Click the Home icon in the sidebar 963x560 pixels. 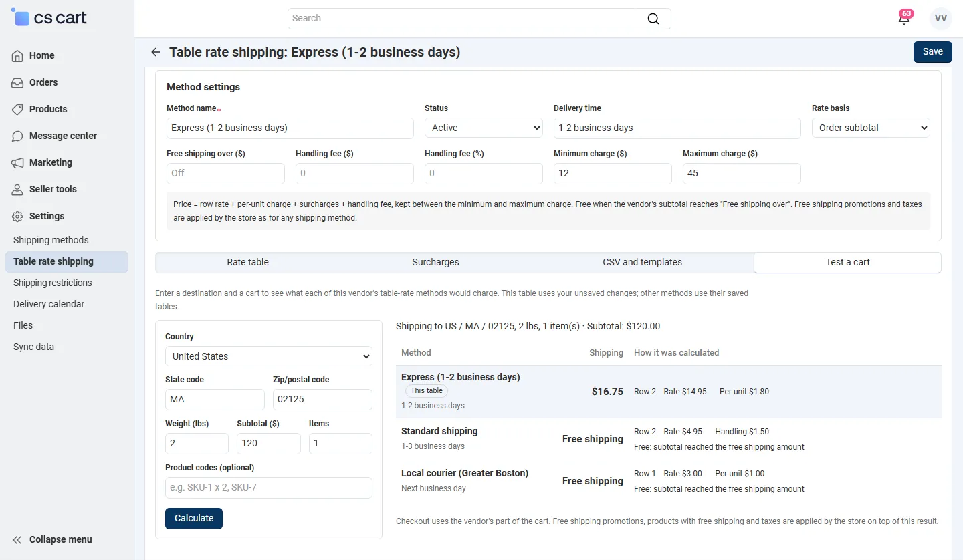(x=18, y=55)
